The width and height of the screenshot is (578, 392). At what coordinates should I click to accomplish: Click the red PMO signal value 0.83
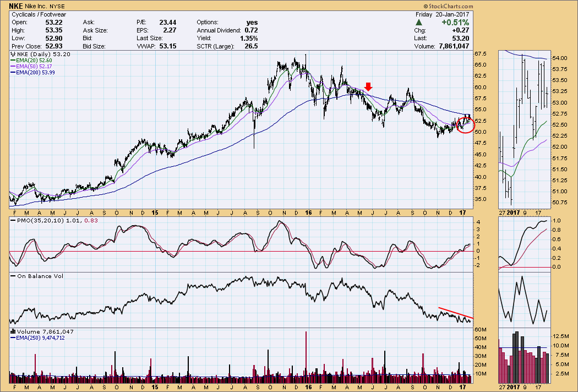click(91, 221)
